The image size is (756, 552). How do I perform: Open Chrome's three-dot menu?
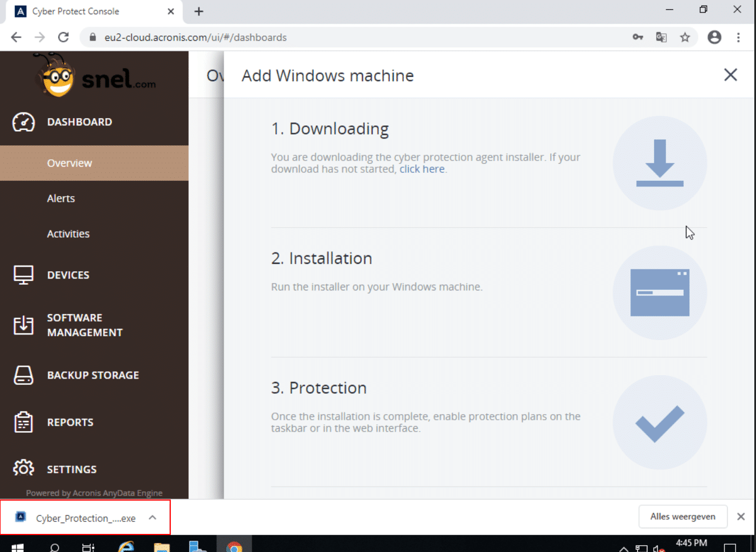[x=738, y=37]
